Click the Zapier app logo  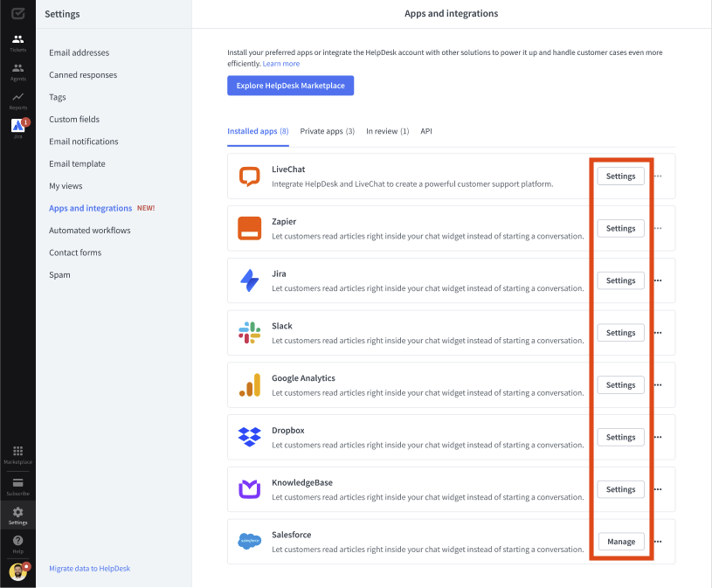[x=249, y=228]
